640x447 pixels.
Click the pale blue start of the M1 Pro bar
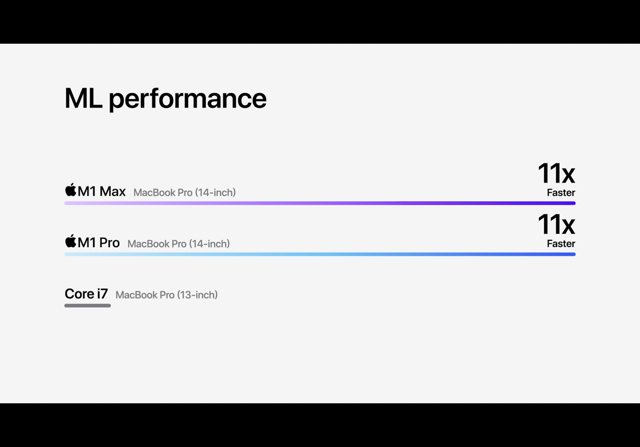point(78,254)
